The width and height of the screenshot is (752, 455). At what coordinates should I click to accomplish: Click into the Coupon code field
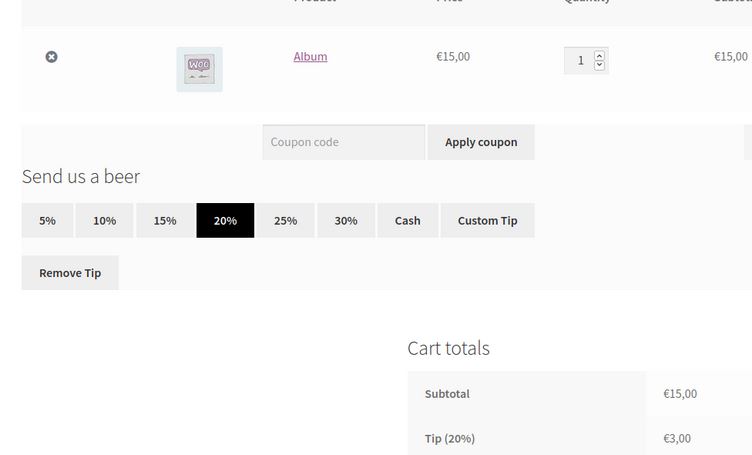point(343,142)
